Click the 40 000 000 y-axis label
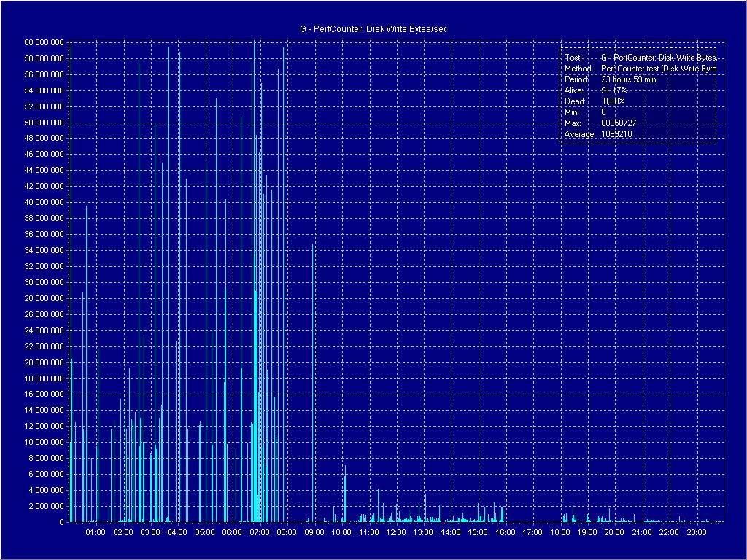This screenshot has width=747, height=560. (x=44, y=202)
